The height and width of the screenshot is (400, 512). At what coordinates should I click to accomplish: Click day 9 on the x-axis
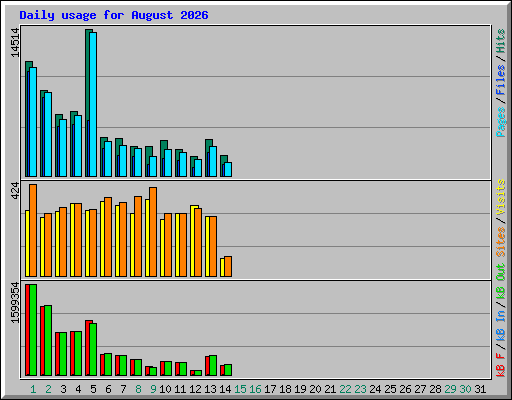pos(153,389)
